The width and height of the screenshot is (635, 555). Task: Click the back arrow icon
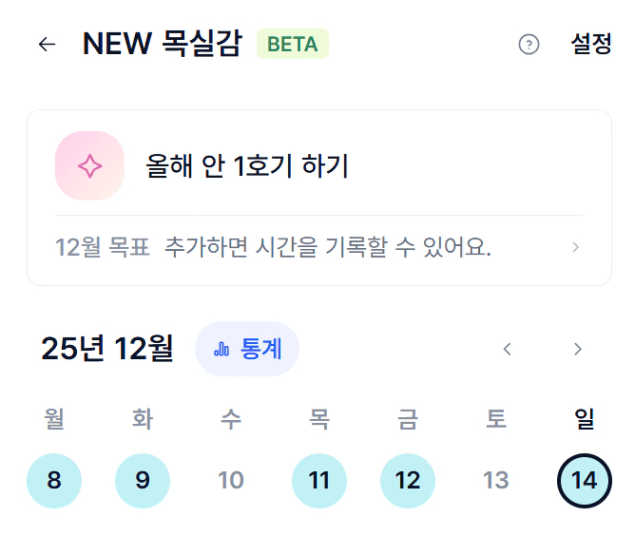[x=47, y=44]
